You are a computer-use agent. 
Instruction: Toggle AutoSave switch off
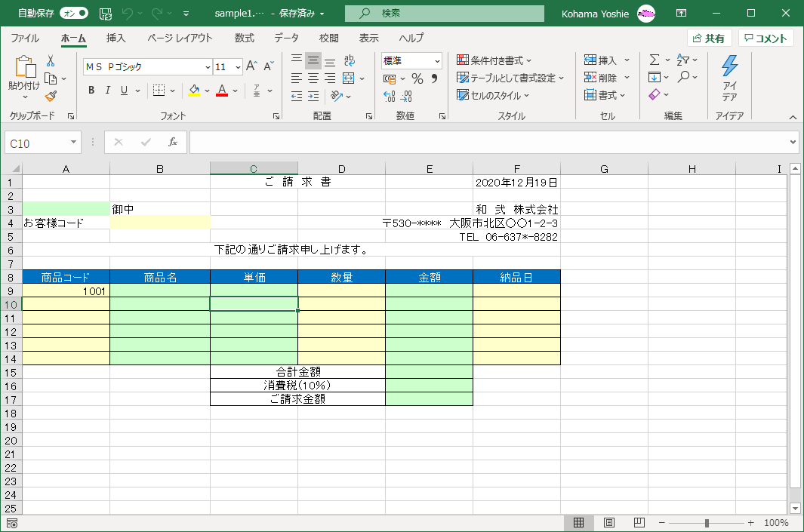[74, 14]
